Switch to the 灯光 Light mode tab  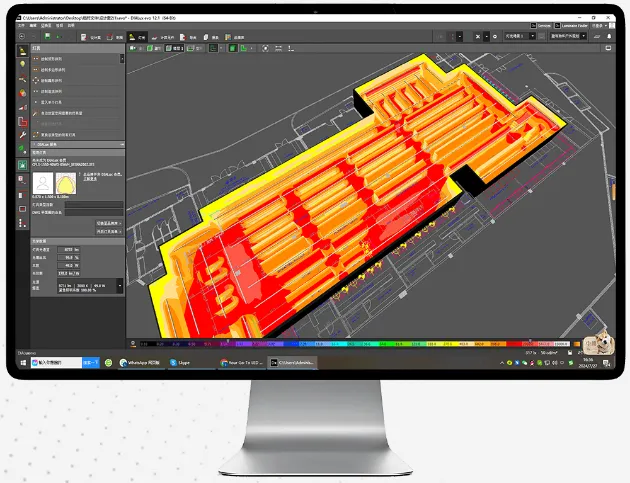137,37
